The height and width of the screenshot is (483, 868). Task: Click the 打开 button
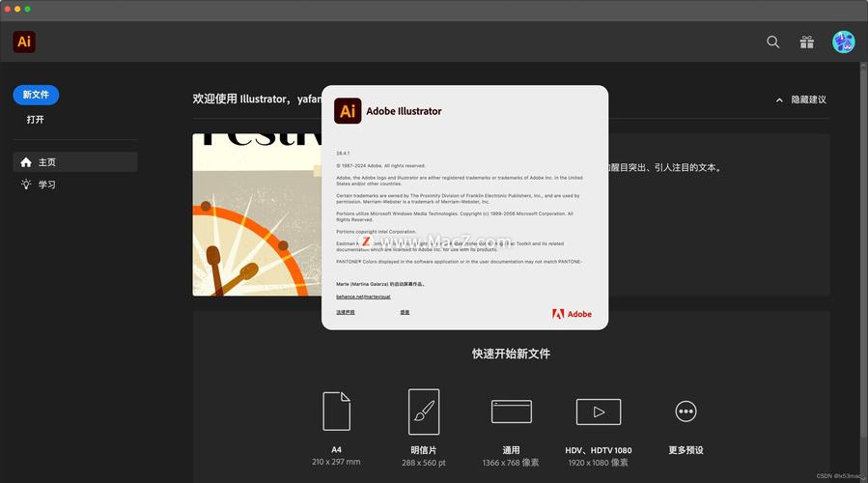click(x=36, y=119)
